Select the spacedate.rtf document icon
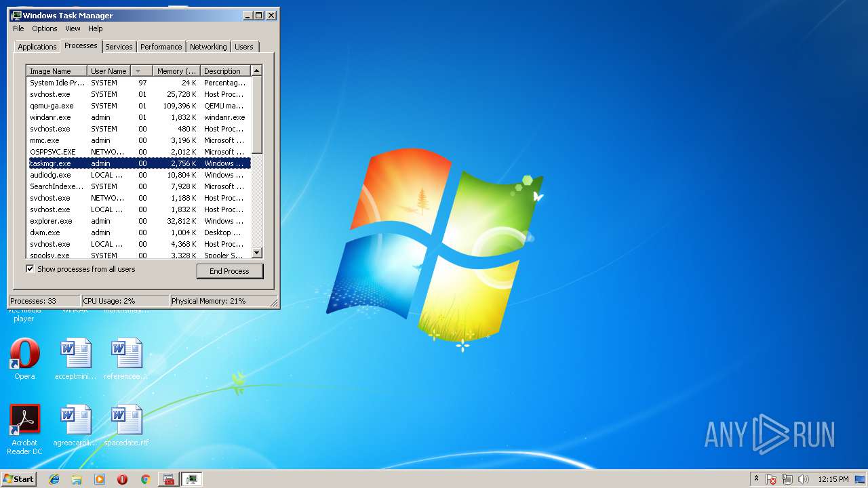 click(126, 426)
